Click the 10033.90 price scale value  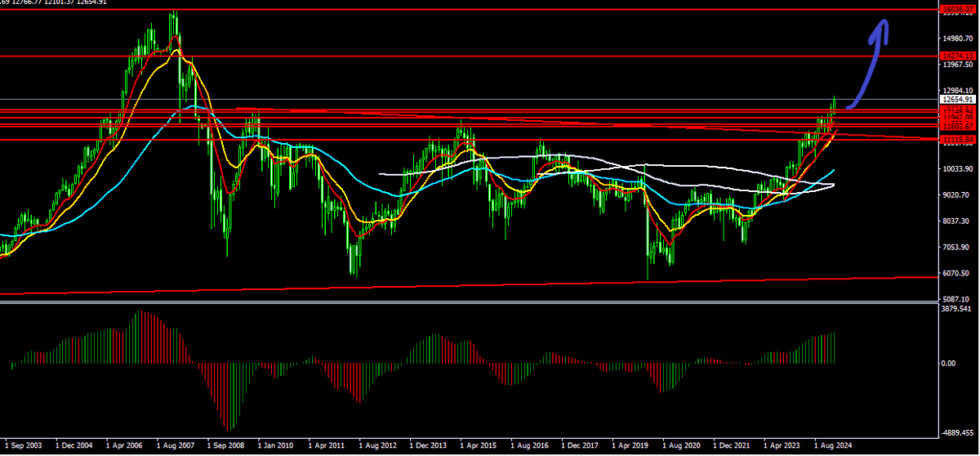[957, 168]
